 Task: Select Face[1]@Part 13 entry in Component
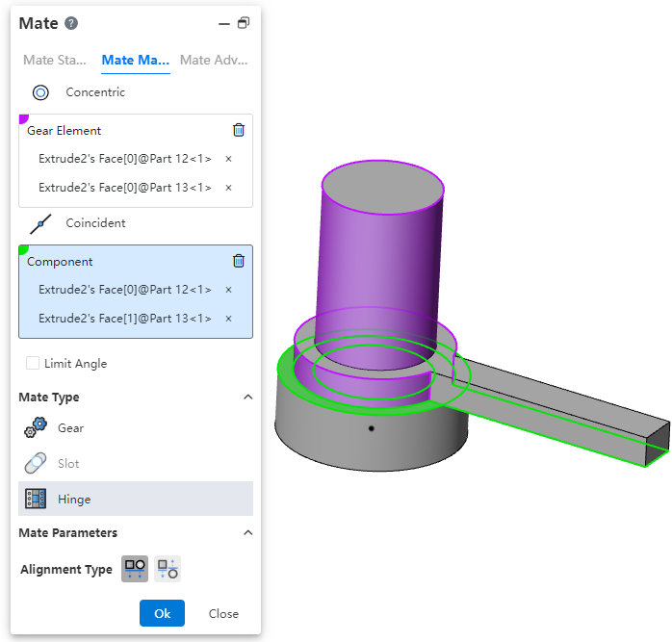click(x=125, y=319)
